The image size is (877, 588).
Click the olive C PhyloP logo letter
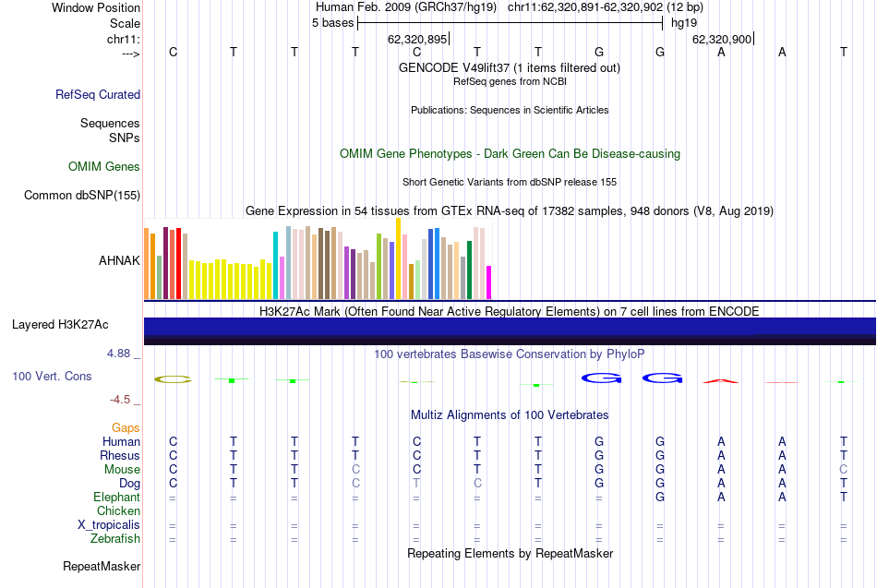173,379
